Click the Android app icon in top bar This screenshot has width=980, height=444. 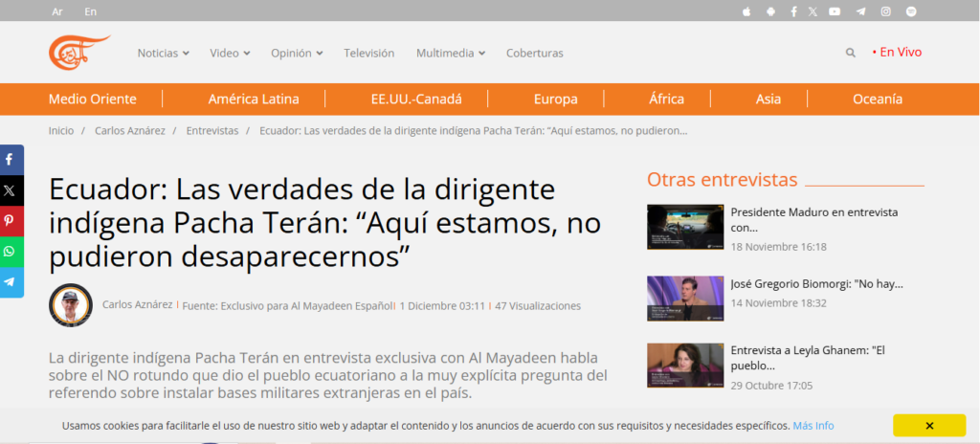(769, 11)
